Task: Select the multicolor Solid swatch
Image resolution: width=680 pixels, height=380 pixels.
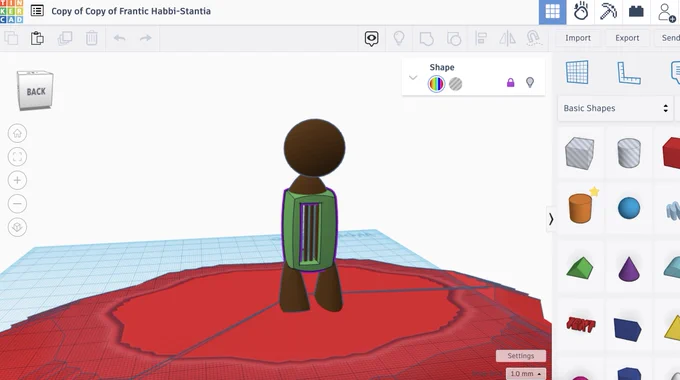Action: (436, 84)
